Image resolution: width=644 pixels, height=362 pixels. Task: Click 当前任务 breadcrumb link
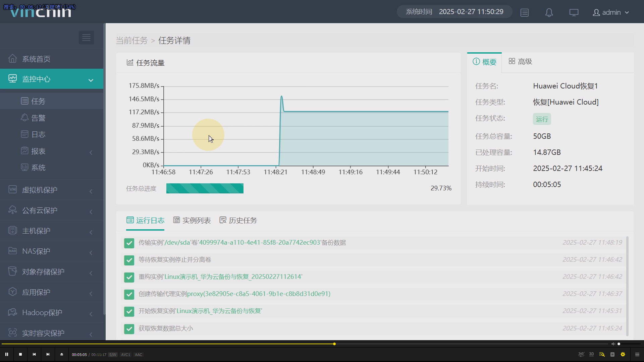[x=132, y=41]
